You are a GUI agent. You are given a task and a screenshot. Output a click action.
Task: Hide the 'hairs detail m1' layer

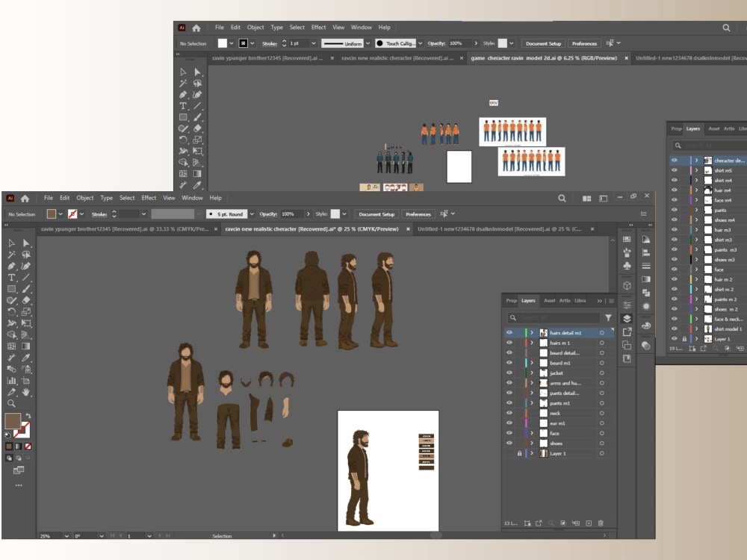(x=509, y=332)
